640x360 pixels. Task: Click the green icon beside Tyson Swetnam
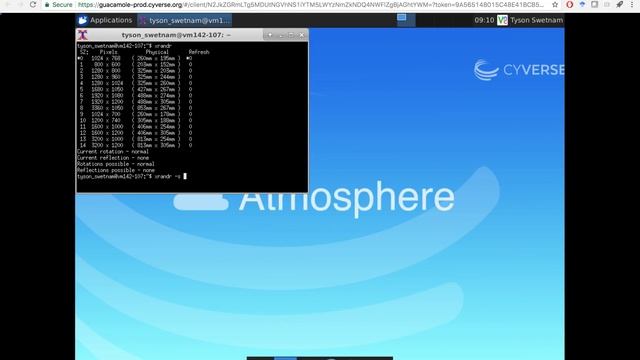pyautogui.click(x=502, y=20)
